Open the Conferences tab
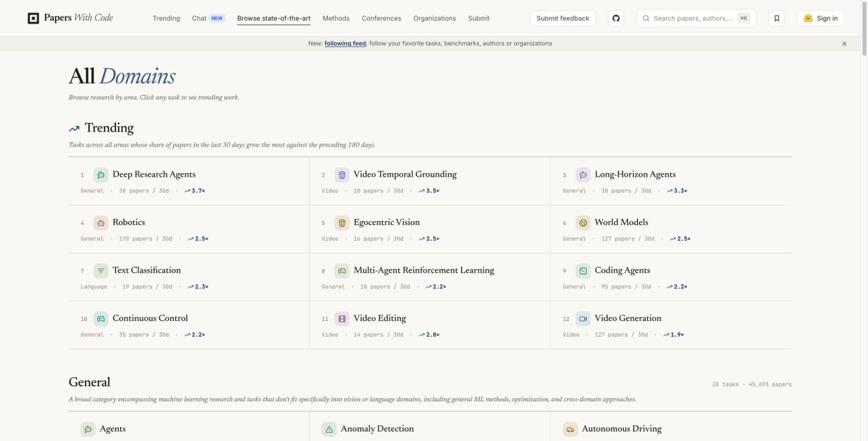Screen dimensions: 868x441 [x=382, y=18]
